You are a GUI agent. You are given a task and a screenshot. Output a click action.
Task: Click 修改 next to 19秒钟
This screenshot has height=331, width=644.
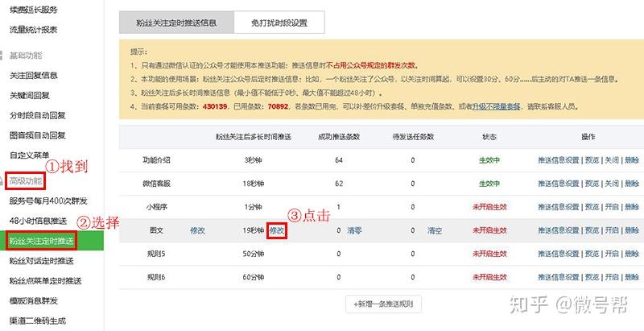coord(277,231)
